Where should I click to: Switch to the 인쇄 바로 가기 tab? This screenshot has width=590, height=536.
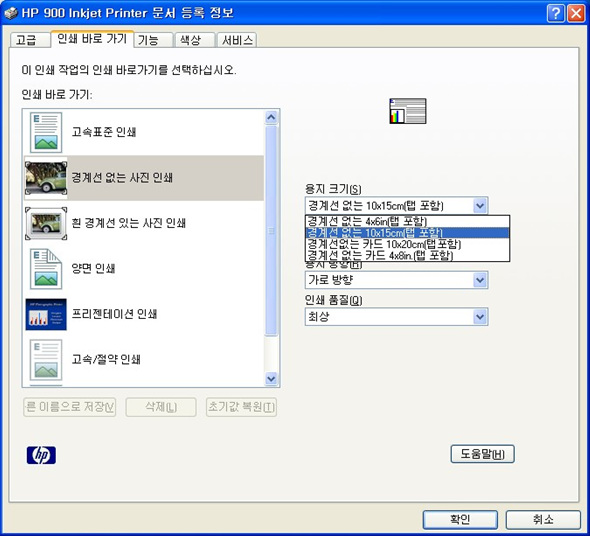click(x=92, y=39)
